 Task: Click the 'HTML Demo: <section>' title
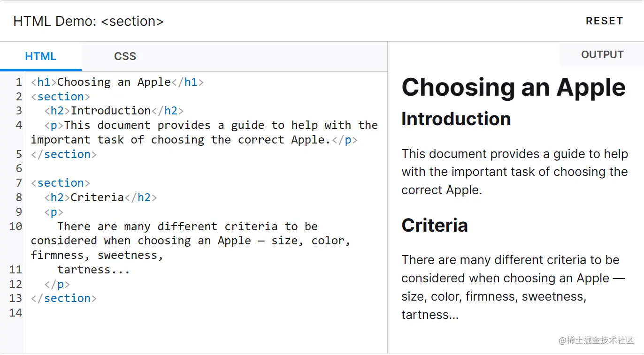click(88, 21)
